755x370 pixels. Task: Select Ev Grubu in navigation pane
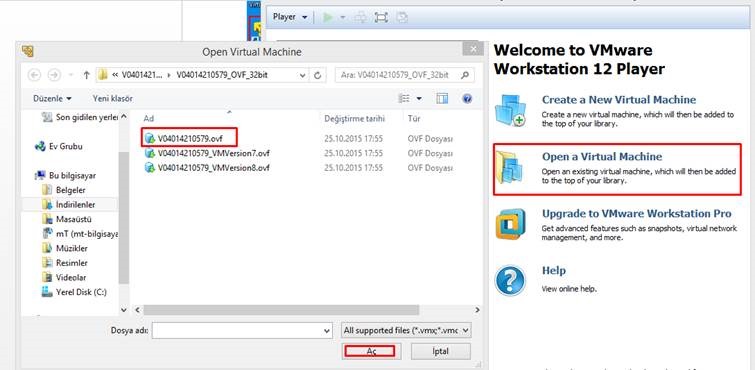[59, 146]
